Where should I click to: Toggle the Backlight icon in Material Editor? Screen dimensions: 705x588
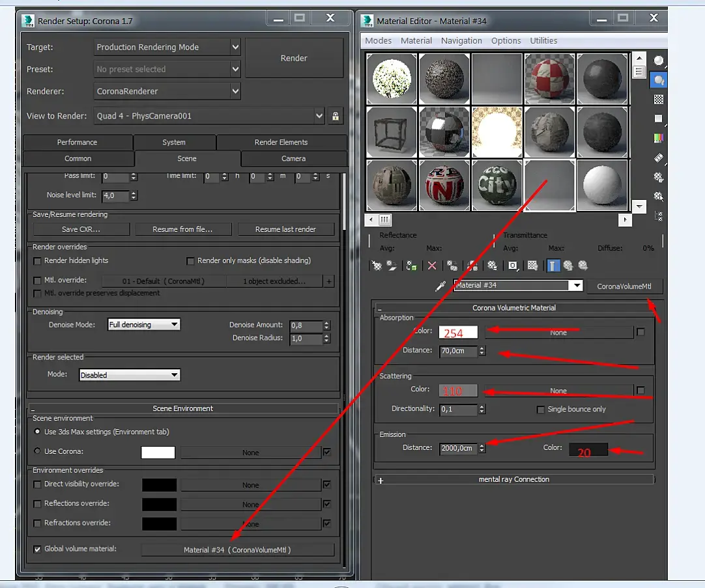coord(659,80)
